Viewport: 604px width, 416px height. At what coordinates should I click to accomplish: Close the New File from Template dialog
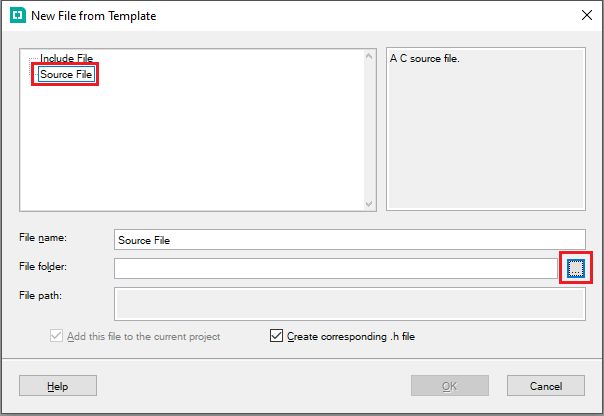[587, 15]
